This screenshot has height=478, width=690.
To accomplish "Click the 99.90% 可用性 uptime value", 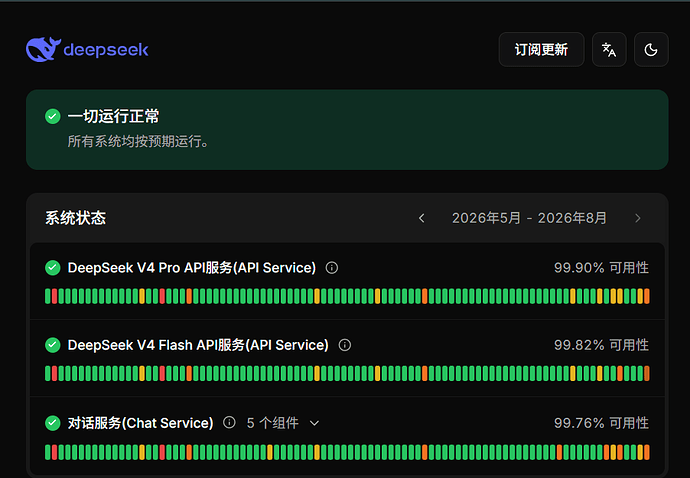I will (x=601, y=268).
